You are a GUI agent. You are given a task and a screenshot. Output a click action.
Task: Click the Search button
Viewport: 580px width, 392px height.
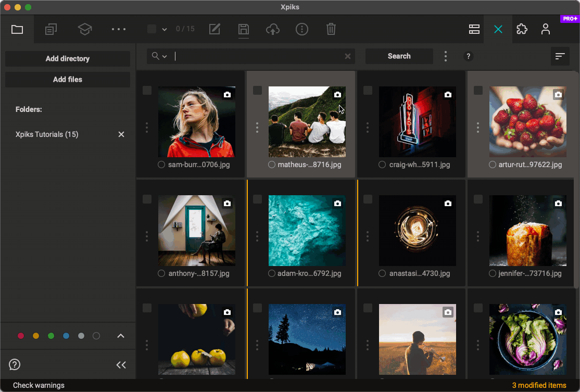399,56
